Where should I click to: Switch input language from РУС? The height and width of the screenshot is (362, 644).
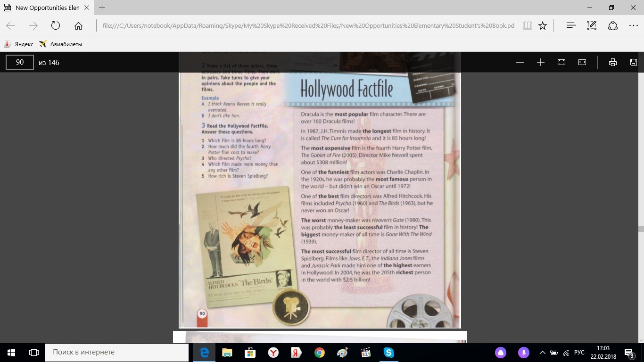pos(579,353)
